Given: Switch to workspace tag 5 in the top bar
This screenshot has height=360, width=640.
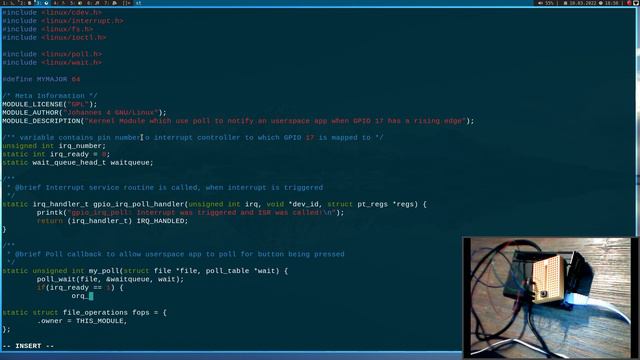Looking at the screenshot, I should pos(76,3).
